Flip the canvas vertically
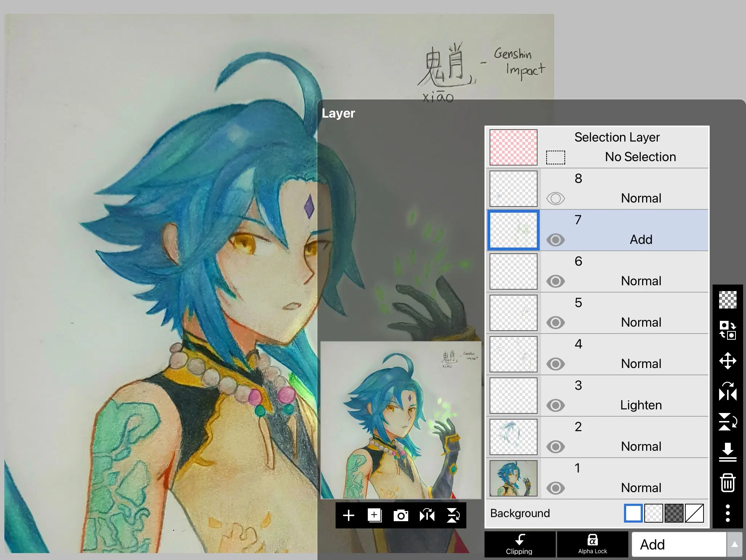The width and height of the screenshot is (746, 560). 453,515
